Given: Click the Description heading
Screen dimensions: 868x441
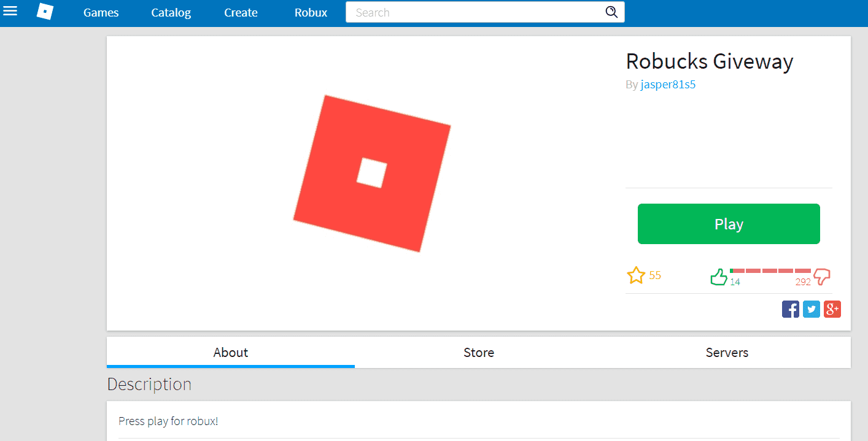Looking at the screenshot, I should (x=149, y=385).
